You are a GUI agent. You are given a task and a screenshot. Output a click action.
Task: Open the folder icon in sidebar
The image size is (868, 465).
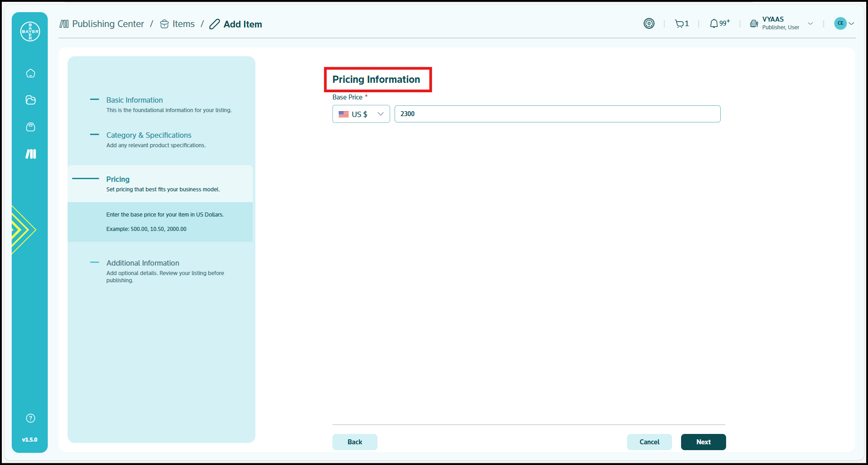pyautogui.click(x=31, y=100)
